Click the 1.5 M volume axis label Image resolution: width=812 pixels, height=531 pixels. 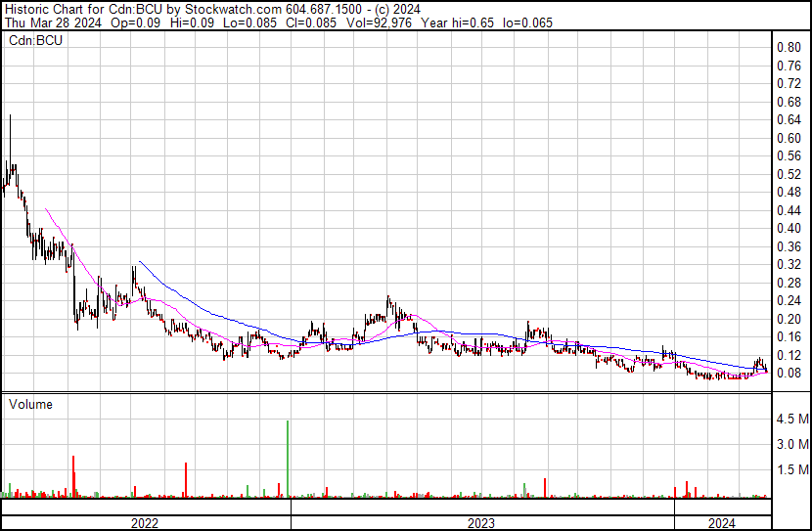(792, 469)
